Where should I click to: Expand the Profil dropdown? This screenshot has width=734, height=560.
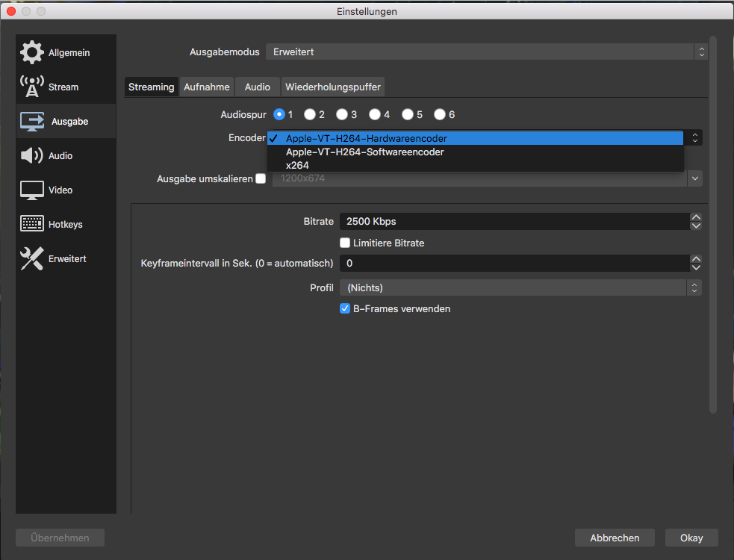click(520, 287)
